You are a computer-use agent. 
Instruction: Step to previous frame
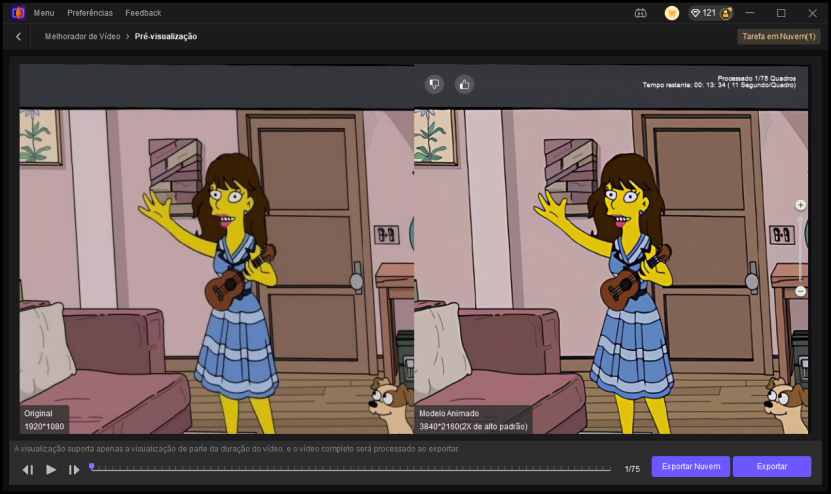point(28,470)
